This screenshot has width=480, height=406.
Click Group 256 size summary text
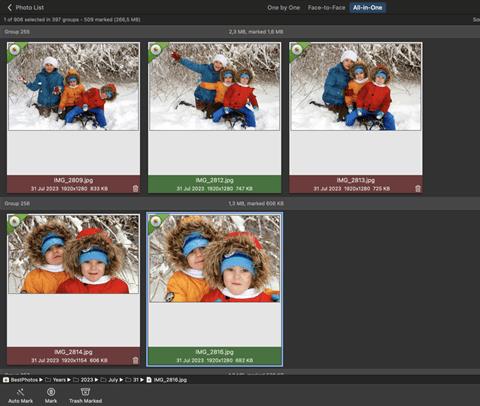[x=256, y=203]
